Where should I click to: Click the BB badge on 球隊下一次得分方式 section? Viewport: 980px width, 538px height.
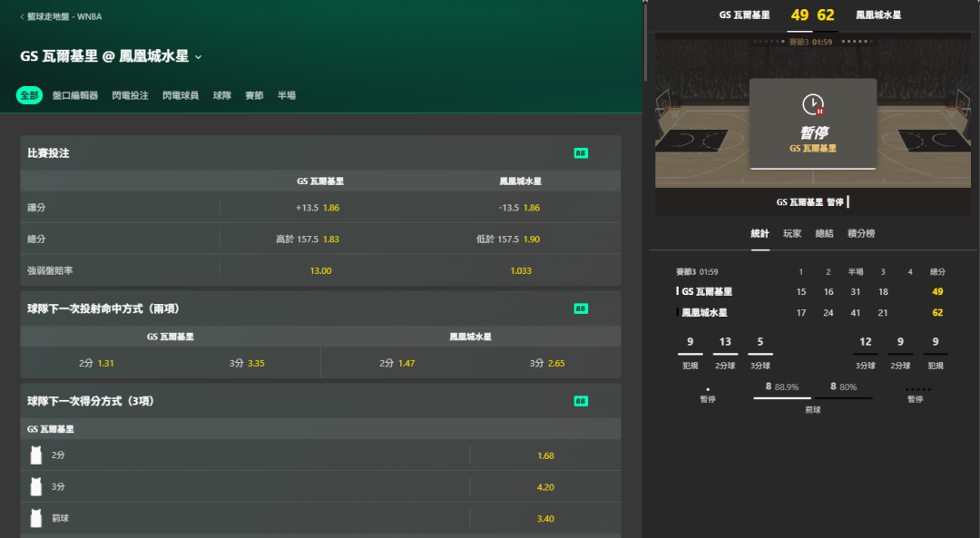click(x=581, y=401)
